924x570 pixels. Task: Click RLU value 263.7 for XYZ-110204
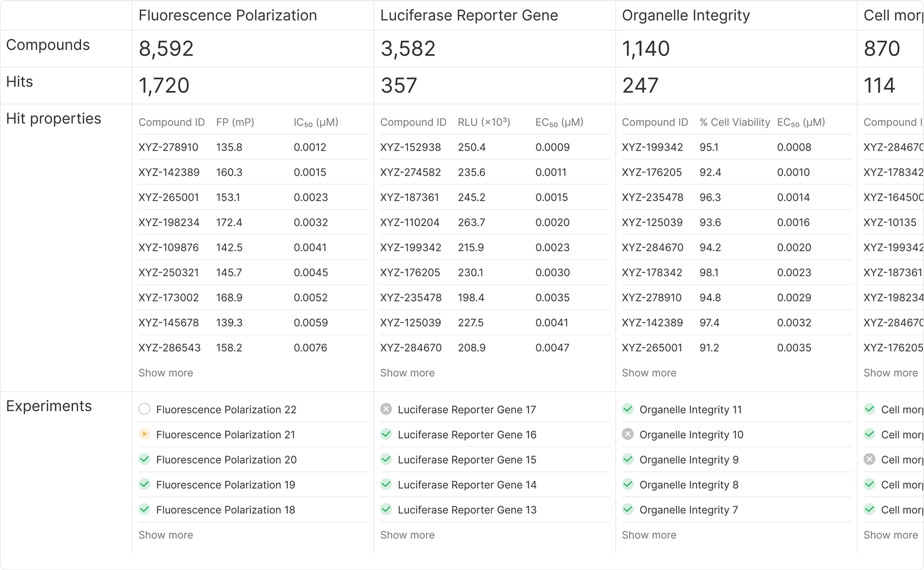471,222
